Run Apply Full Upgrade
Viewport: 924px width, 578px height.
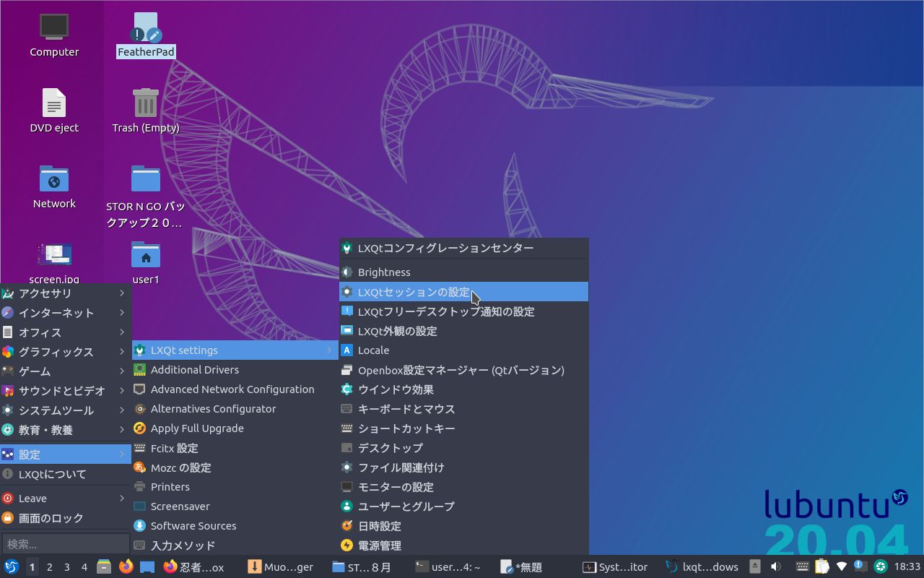coord(235,428)
